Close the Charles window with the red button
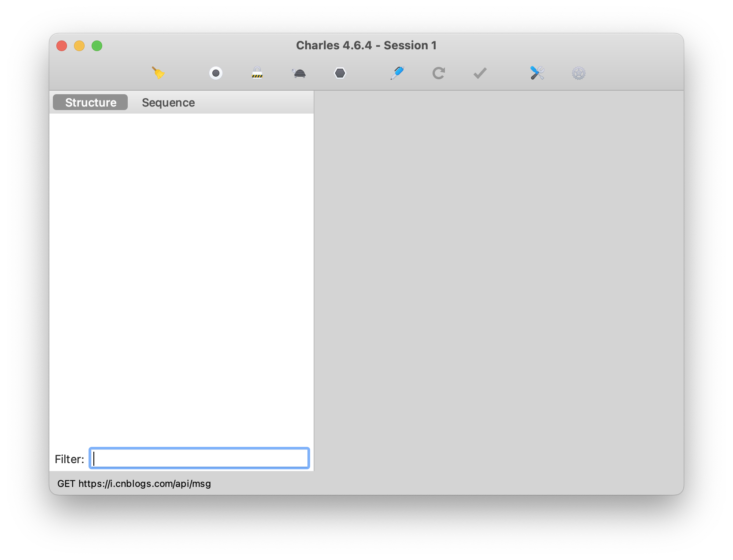 pos(62,46)
